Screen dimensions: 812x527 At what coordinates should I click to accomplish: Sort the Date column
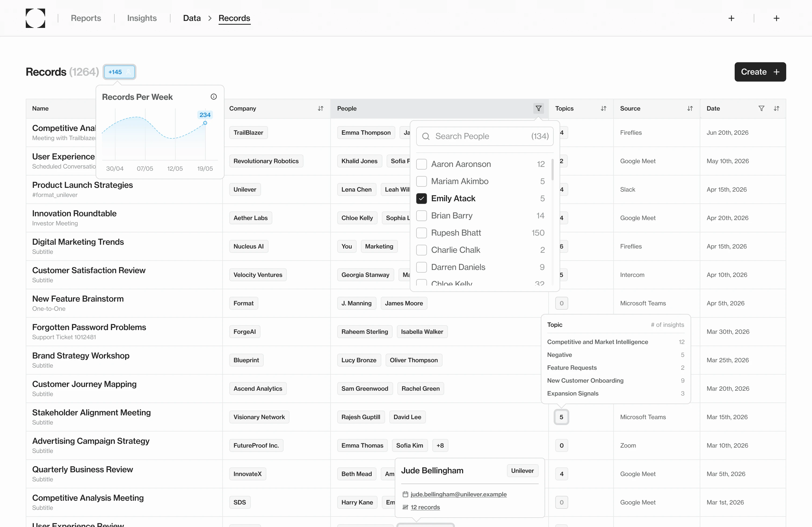777,108
